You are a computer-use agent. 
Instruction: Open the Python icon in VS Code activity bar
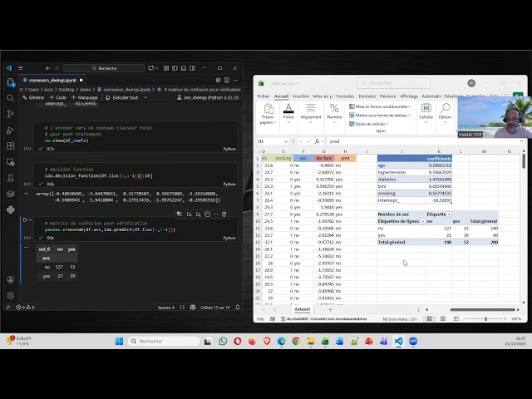pyautogui.click(x=11, y=209)
